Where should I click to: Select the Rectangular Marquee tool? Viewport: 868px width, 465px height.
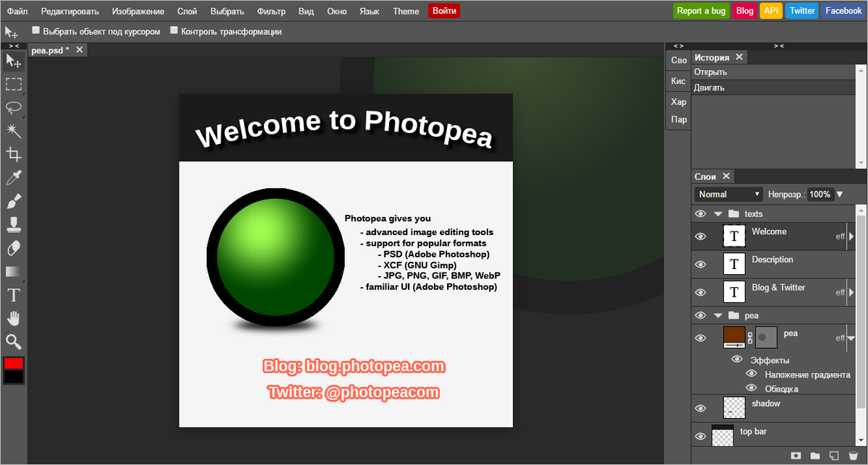[x=14, y=85]
